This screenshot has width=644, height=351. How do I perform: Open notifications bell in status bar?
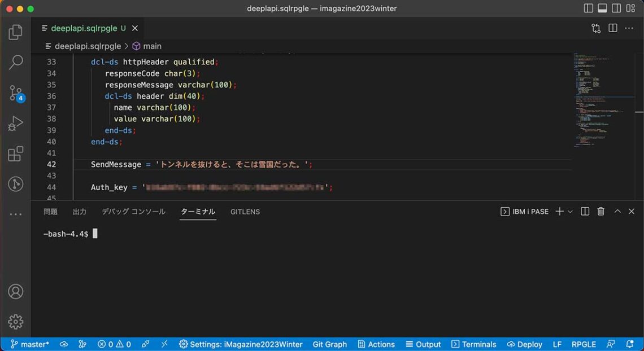[x=630, y=344]
